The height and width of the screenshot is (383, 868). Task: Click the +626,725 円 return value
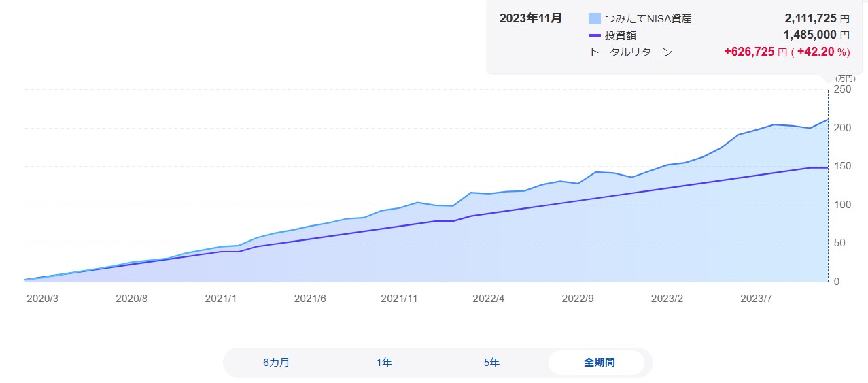pos(755,52)
